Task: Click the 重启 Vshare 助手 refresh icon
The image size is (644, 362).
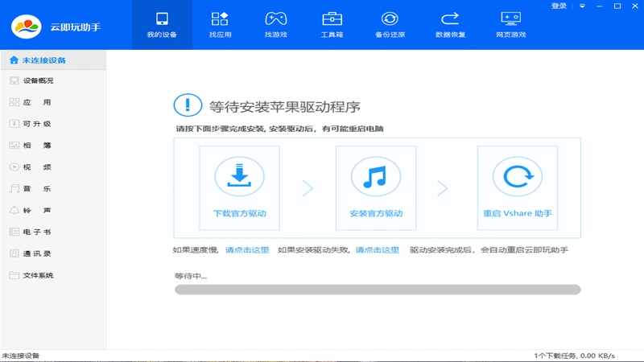Action: point(518,176)
